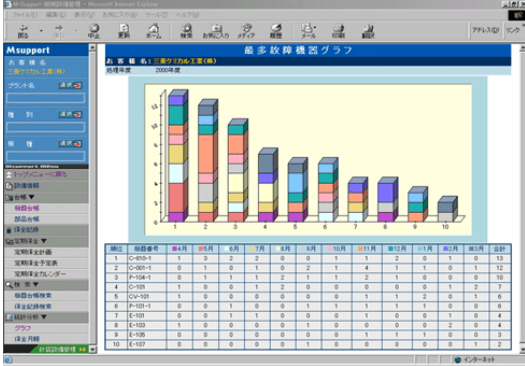Click the Print (印刷) toolbar icon
525x366 pixels.
pyautogui.click(x=338, y=31)
